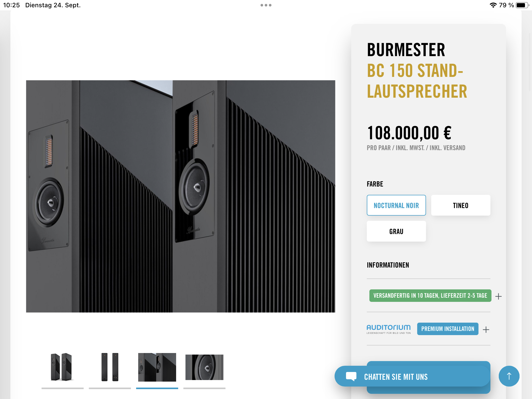Screen dimensions: 532x399
Task: Choose the Grau color option
Action: tap(396, 231)
